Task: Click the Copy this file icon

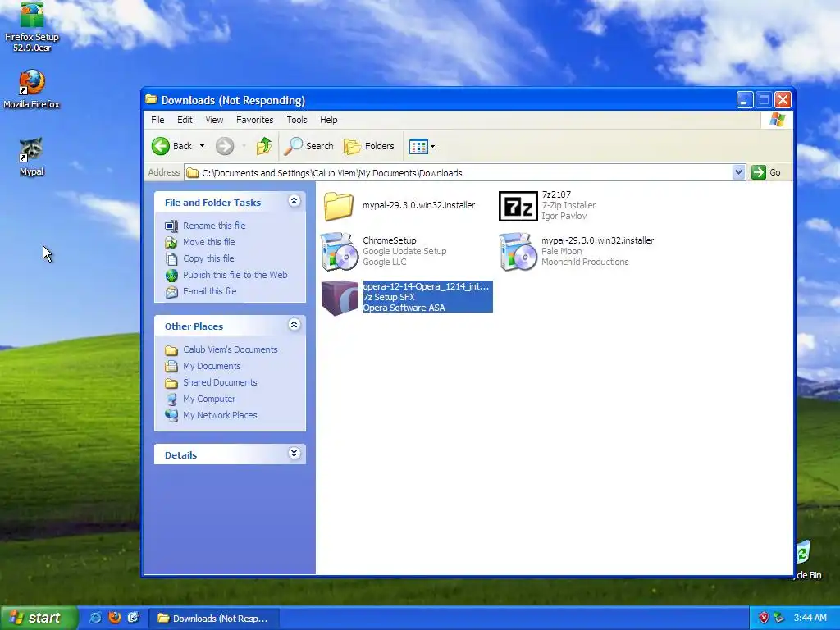Action: coord(171,258)
